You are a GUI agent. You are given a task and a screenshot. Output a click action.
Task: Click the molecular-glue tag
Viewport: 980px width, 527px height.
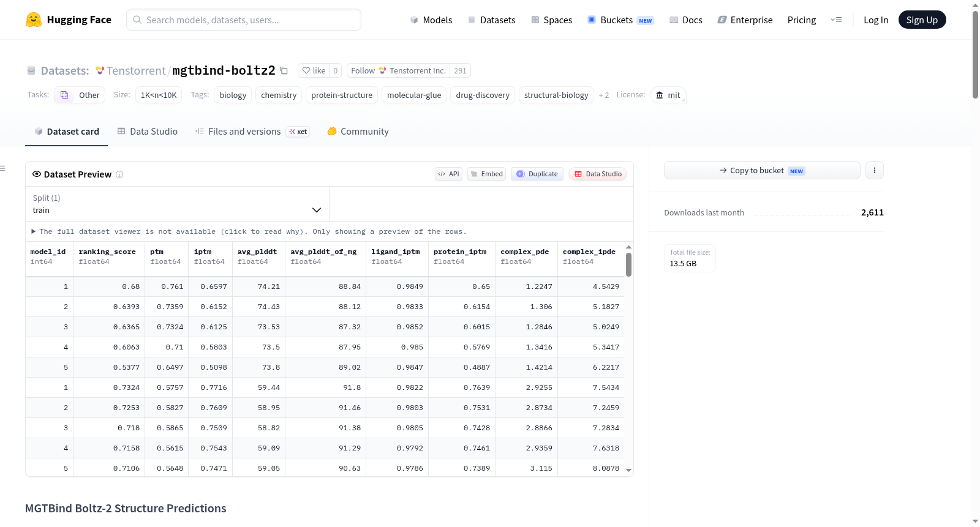[x=414, y=95]
